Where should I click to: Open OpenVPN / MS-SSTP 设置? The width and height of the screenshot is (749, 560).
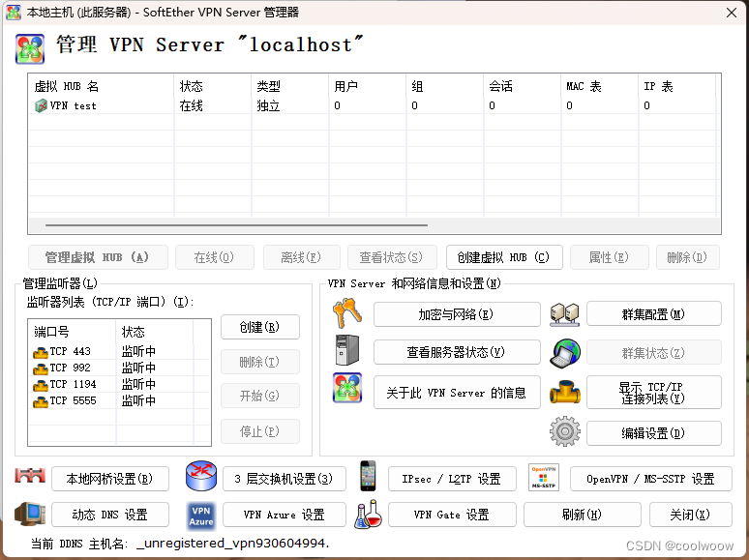coord(650,479)
